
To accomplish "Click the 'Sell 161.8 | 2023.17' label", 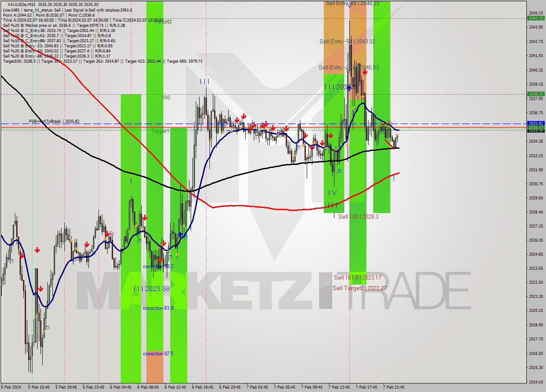I will pyautogui.click(x=357, y=277).
